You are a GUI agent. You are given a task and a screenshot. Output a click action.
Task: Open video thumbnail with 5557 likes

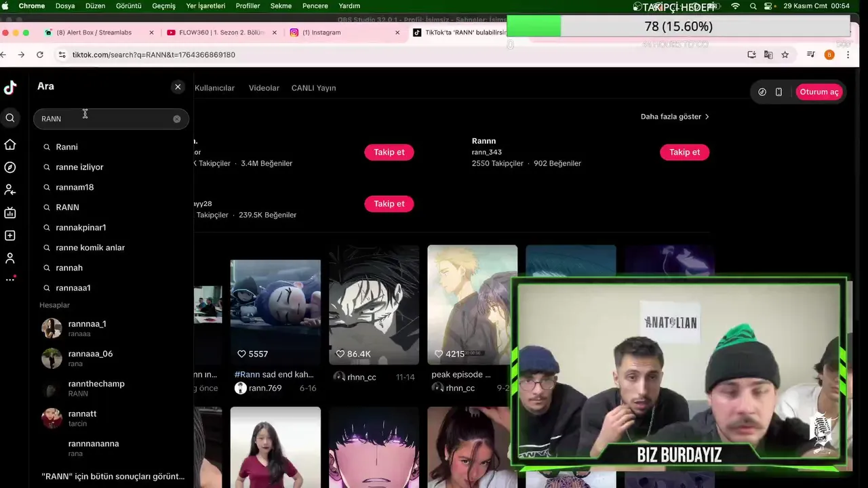[x=275, y=312]
